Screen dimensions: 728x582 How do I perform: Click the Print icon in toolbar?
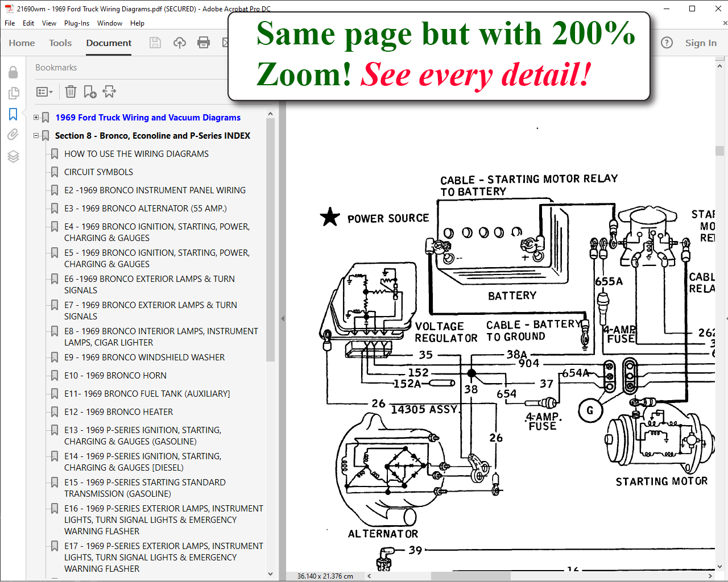tap(204, 43)
